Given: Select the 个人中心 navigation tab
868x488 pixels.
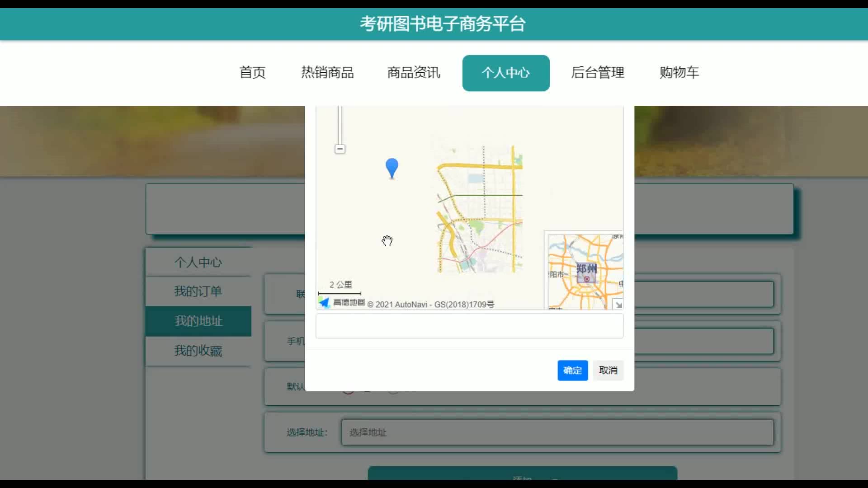Looking at the screenshot, I should [505, 73].
